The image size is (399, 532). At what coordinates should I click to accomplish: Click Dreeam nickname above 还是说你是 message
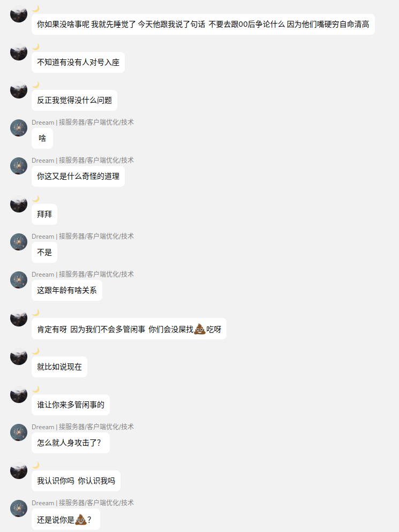pos(82,503)
